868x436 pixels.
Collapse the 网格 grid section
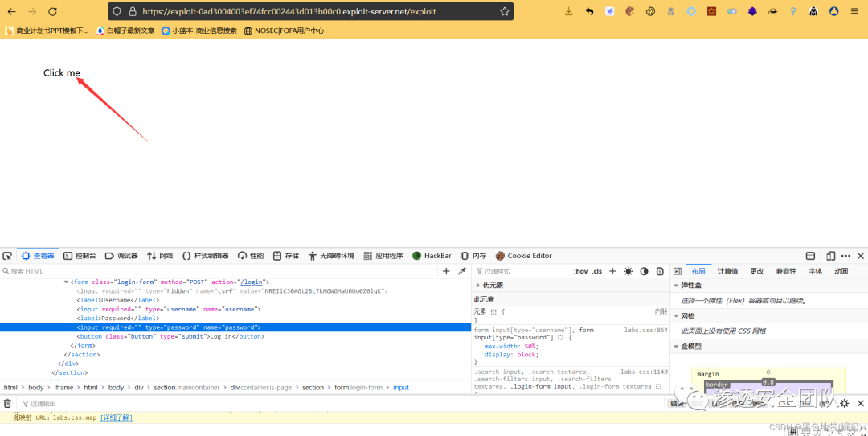676,316
